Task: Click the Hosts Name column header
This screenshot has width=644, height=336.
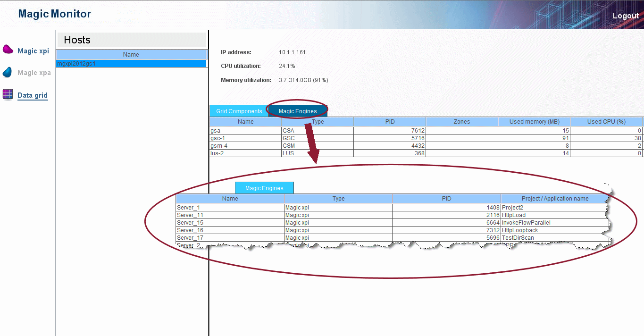Action: click(131, 54)
